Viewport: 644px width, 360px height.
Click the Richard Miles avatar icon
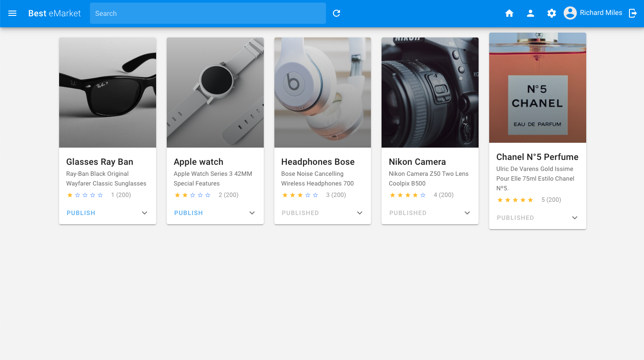coord(570,13)
